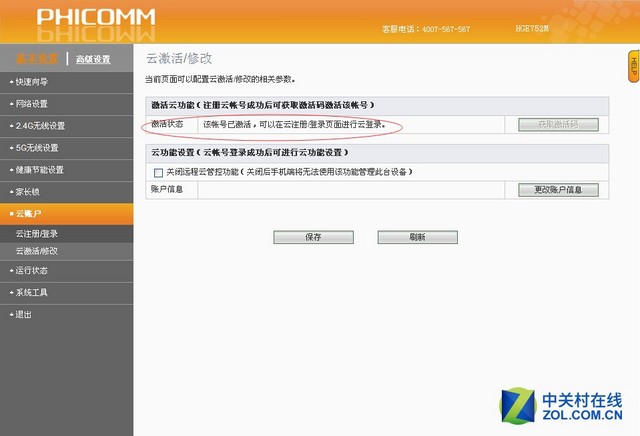Open the HELP side tab
640x436 pixels.
633,67
